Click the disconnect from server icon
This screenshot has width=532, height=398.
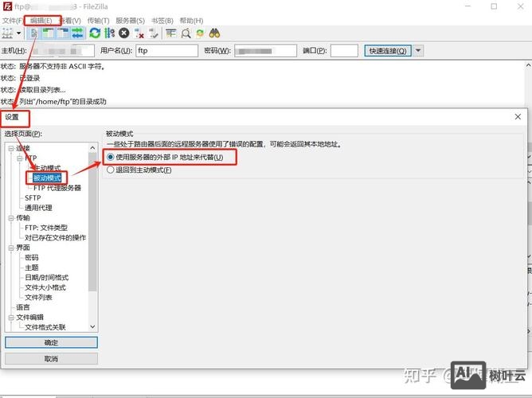point(139,33)
